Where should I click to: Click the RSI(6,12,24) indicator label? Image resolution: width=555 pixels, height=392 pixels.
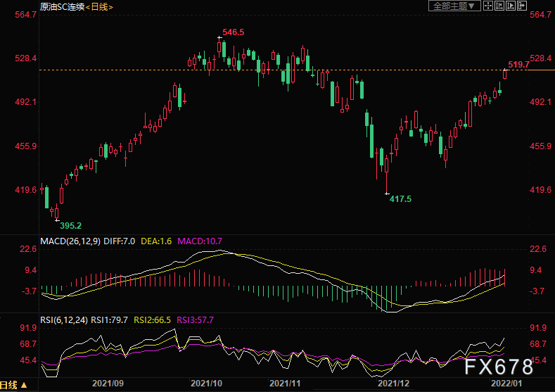click(64, 320)
